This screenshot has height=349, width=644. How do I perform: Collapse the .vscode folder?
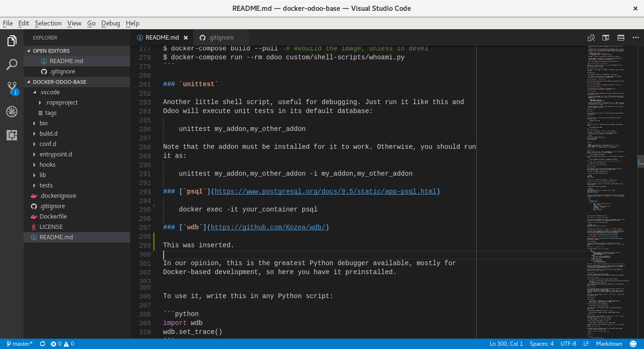77,92
